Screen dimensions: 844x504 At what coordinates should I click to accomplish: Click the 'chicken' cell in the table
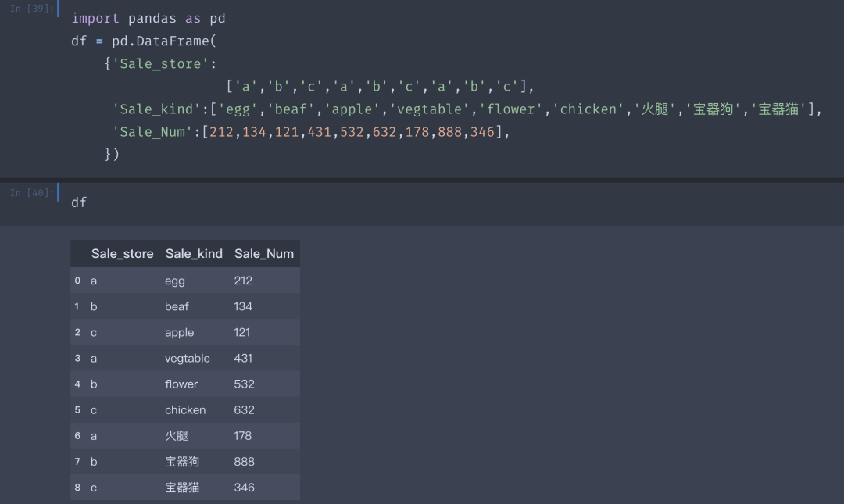185,409
